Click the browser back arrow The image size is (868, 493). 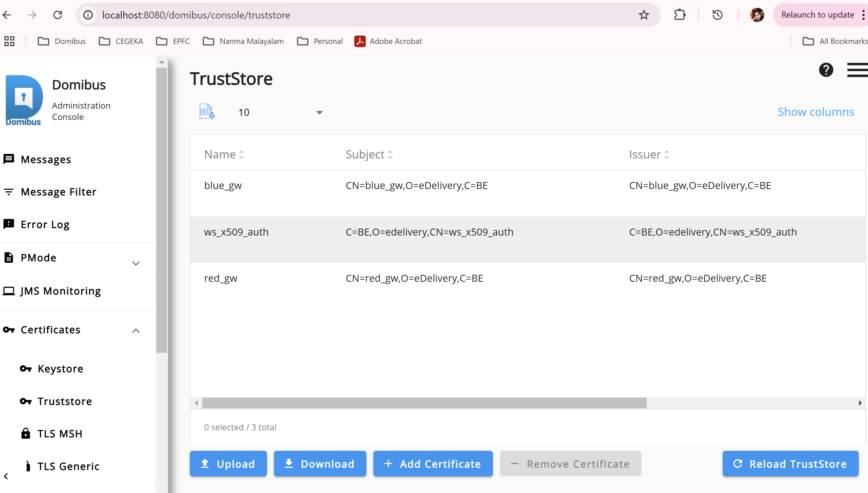7,15
